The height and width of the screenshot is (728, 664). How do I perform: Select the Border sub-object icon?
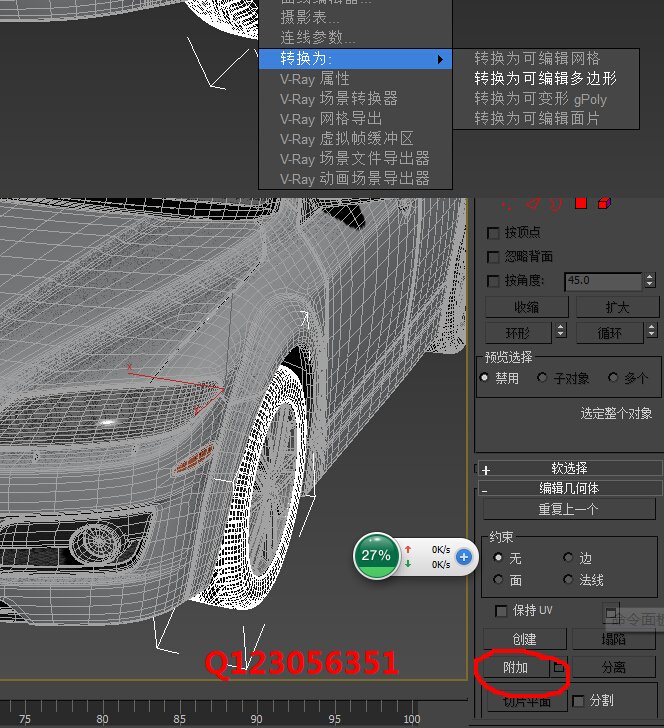[556, 203]
